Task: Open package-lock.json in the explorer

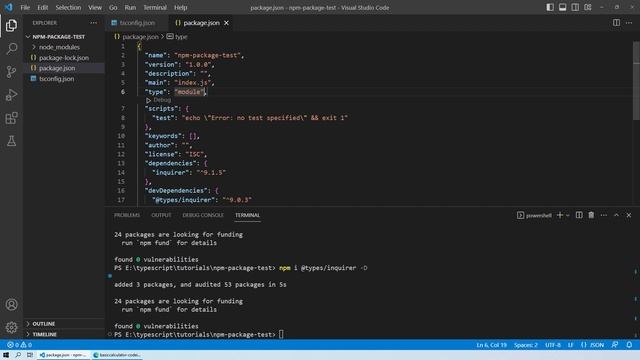Action: click(x=64, y=58)
